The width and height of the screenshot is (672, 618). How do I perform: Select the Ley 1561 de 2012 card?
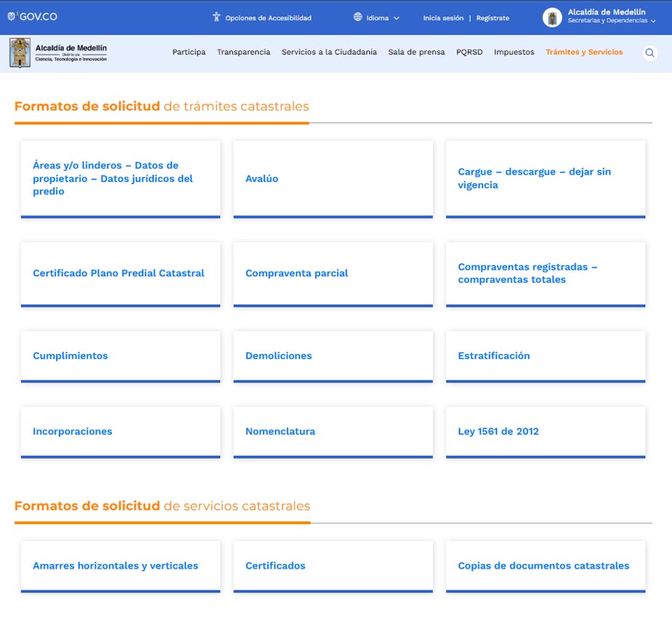[x=545, y=432]
